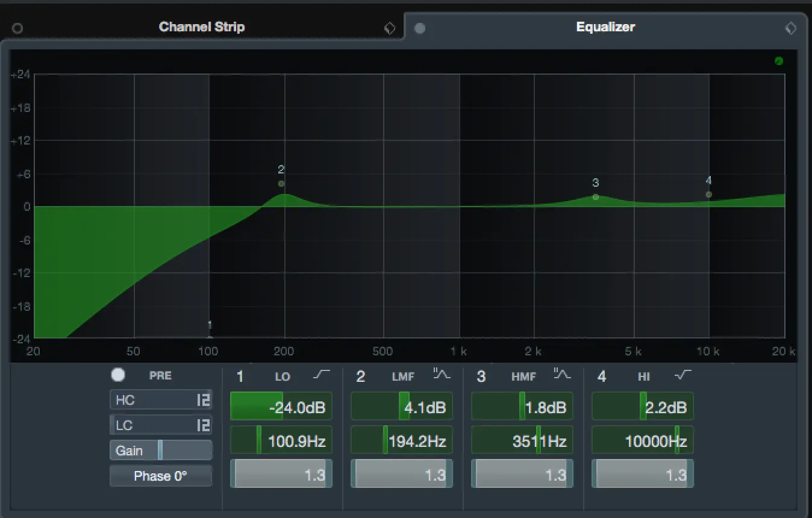
Task: Open the Channel Strip preset diamond icon
Action: coord(390,28)
